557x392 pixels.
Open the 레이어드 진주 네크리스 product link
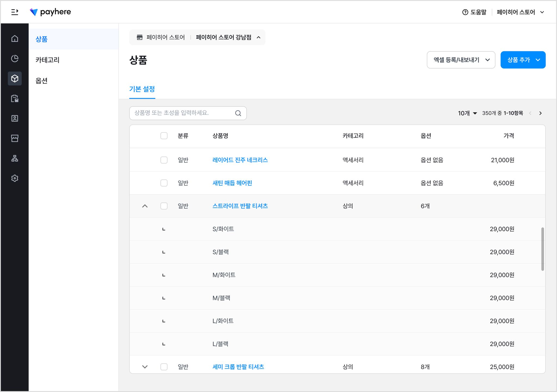240,160
